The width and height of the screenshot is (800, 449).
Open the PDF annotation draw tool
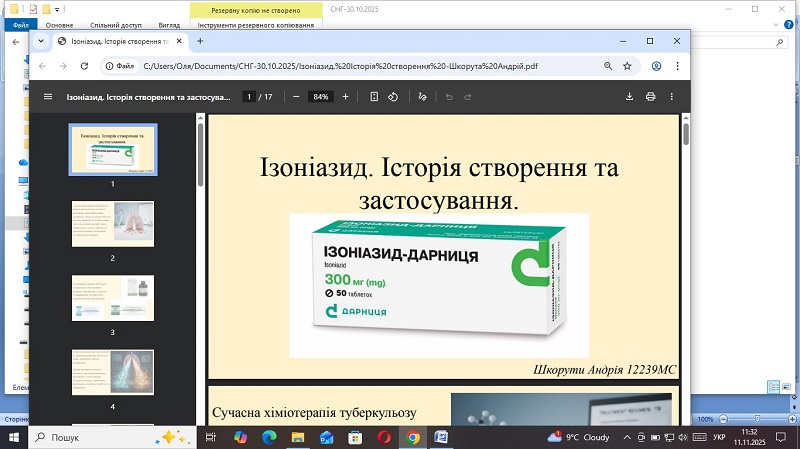423,97
